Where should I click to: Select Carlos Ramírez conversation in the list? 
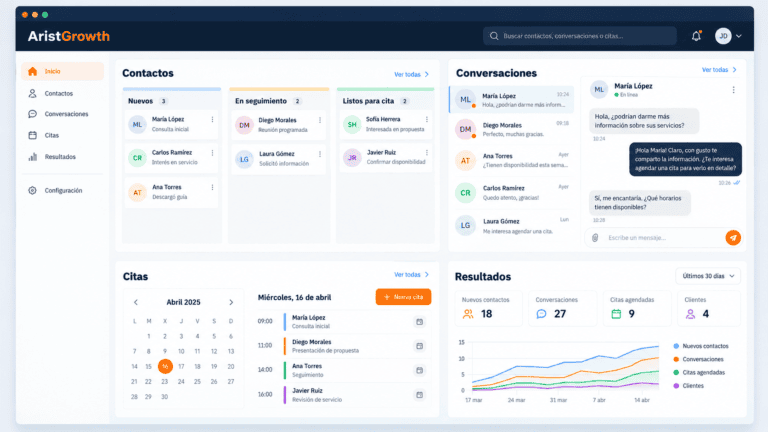pyautogui.click(x=511, y=193)
